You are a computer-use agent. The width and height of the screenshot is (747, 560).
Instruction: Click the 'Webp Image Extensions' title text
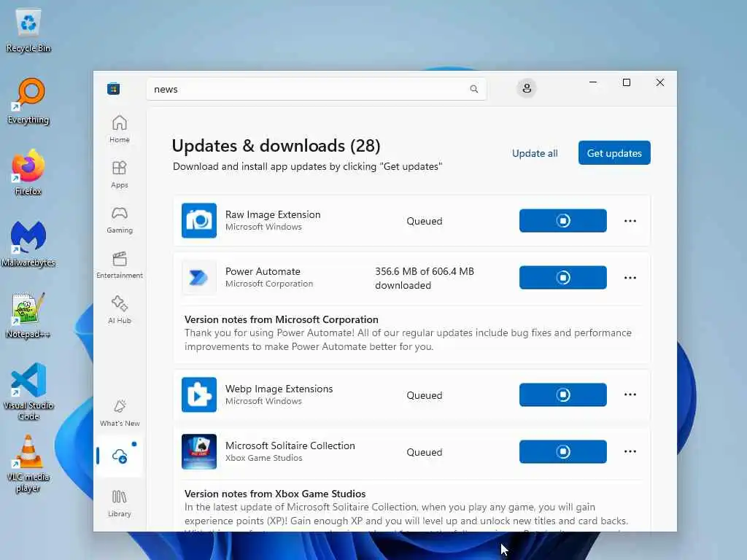click(279, 389)
